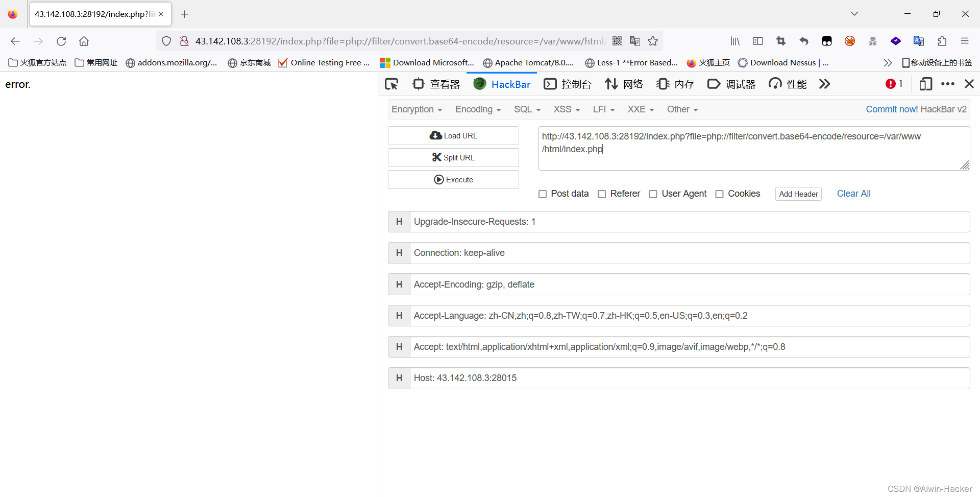Screen dimensions: 980x497
Task: Open the extensions puzzle icon
Action: click(x=942, y=41)
